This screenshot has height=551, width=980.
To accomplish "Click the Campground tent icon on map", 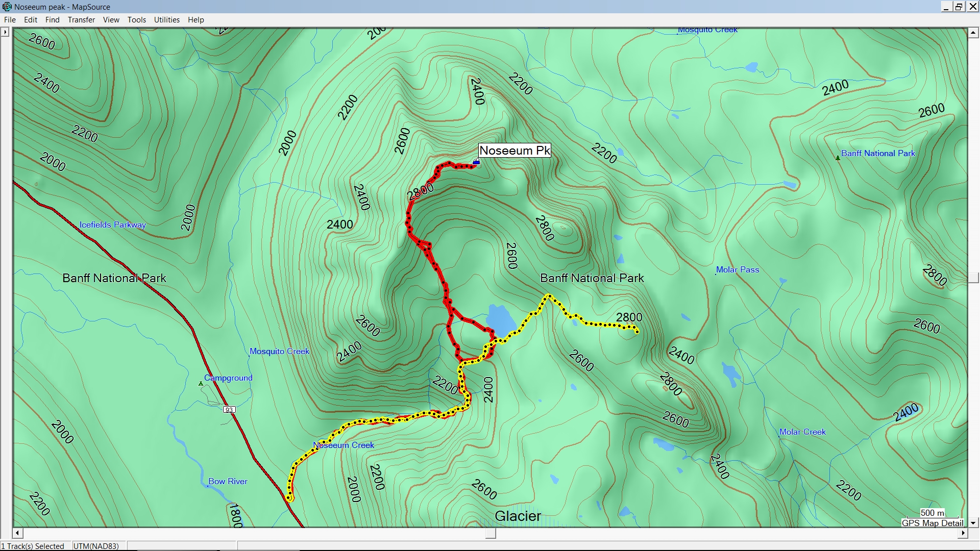I will (201, 383).
